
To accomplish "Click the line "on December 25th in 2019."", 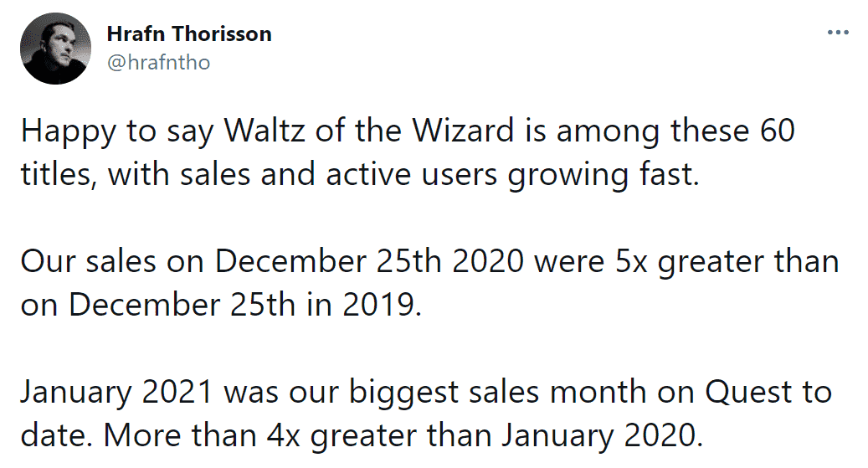I will (222, 306).
